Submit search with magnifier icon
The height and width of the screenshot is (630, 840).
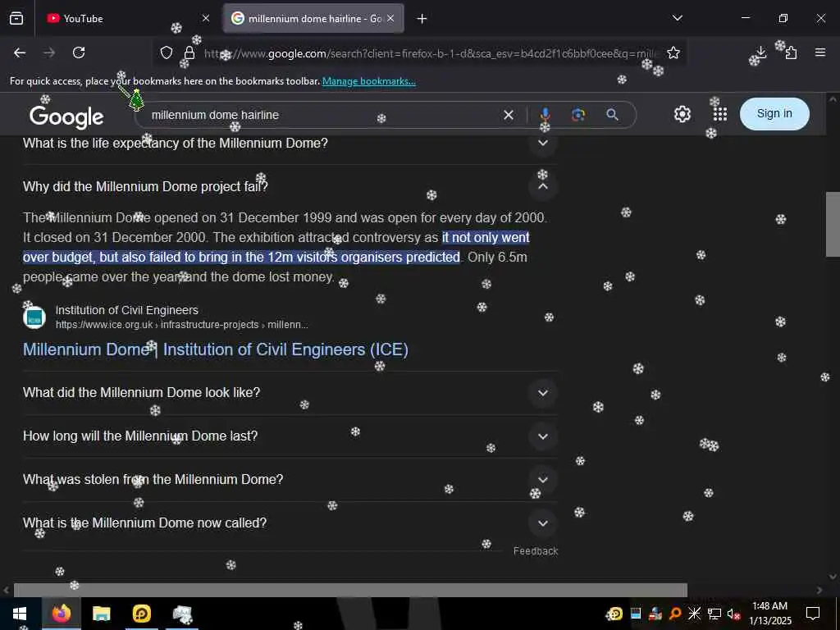[612, 115]
